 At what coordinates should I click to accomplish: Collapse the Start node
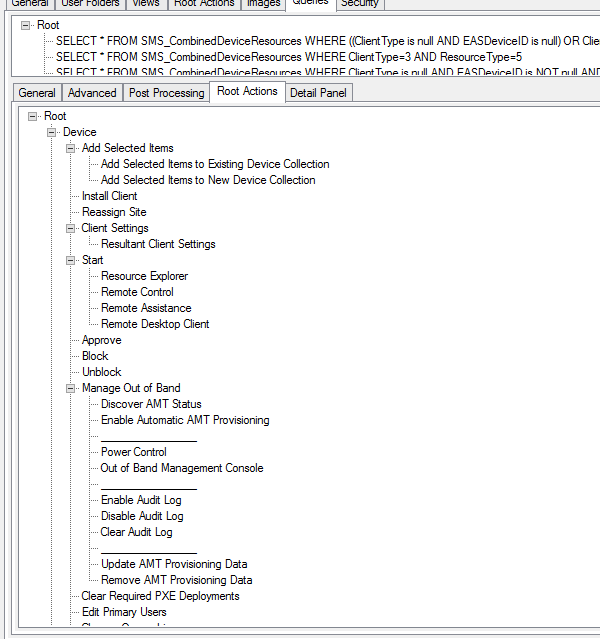[x=71, y=260]
